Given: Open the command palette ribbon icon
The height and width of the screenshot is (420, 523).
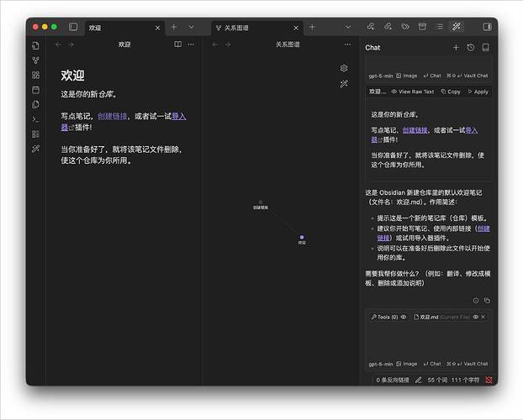Looking at the screenshot, I should [x=35, y=119].
